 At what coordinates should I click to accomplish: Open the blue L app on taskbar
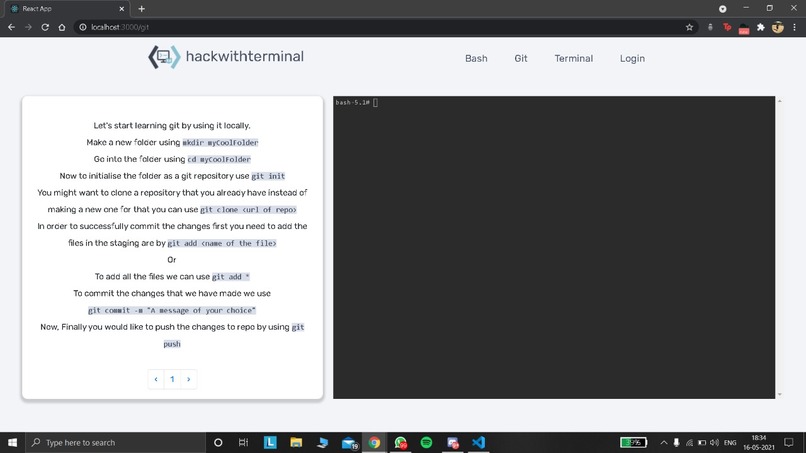[270, 442]
